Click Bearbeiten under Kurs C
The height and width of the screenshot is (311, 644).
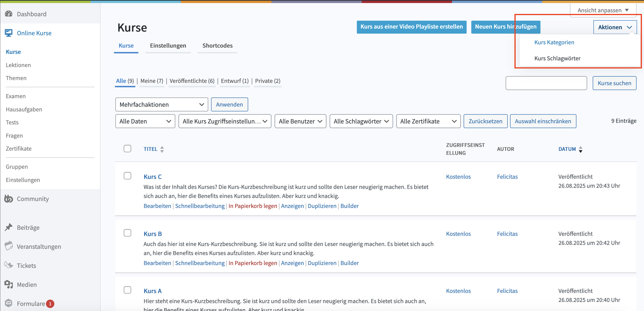(x=157, y=206)
